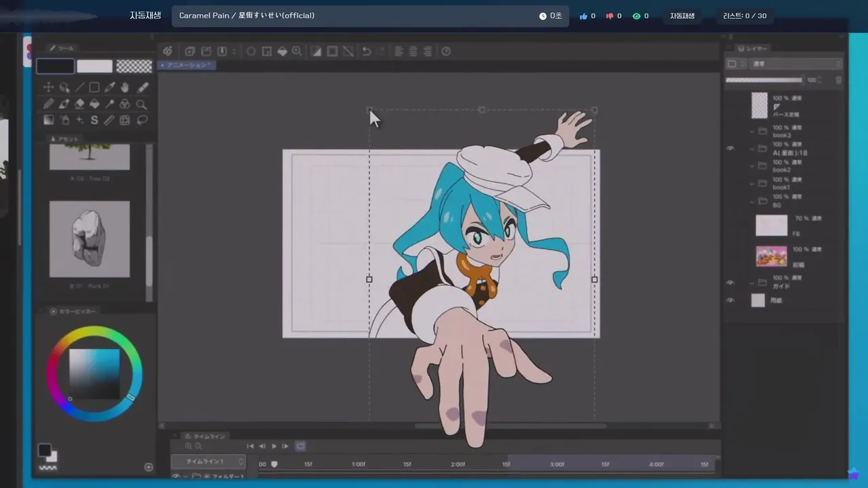Toggle the highlighted loop button in timeline
Image resolution: width=868 pixels, height=488 pixels.
[300, 446]
